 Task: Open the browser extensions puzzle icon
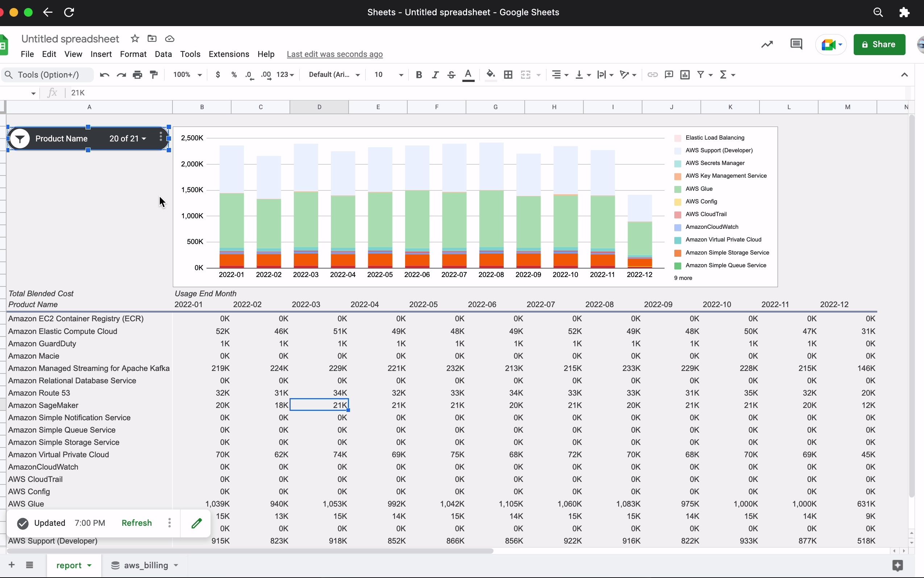pos(904,12)
